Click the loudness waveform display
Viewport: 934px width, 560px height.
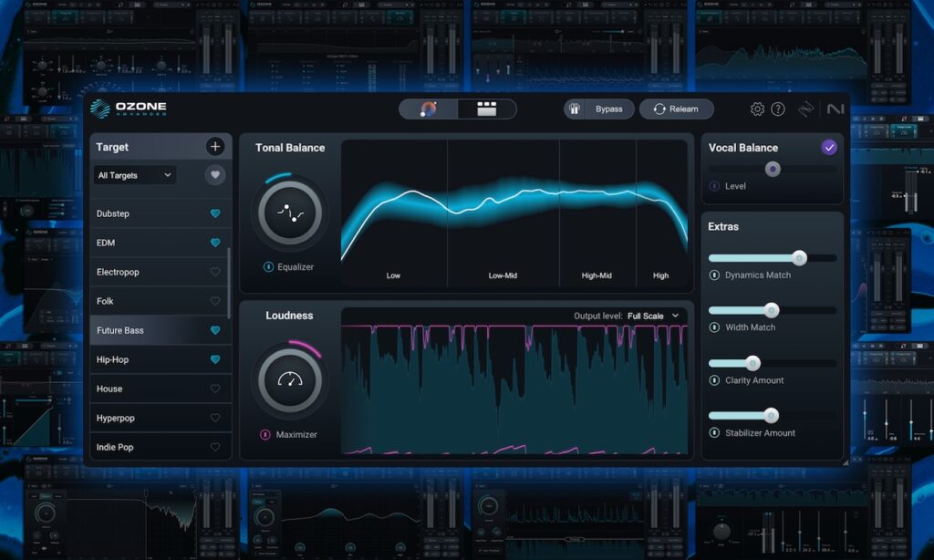(514, 389)
